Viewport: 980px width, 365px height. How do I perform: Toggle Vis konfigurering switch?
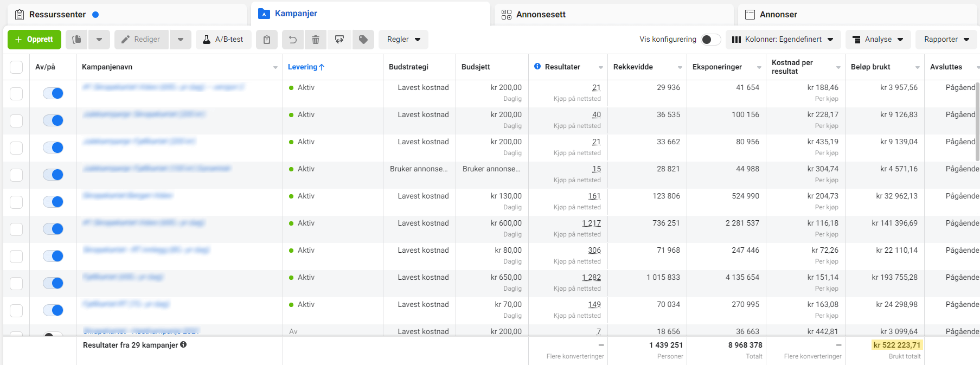tap(710, 40)
